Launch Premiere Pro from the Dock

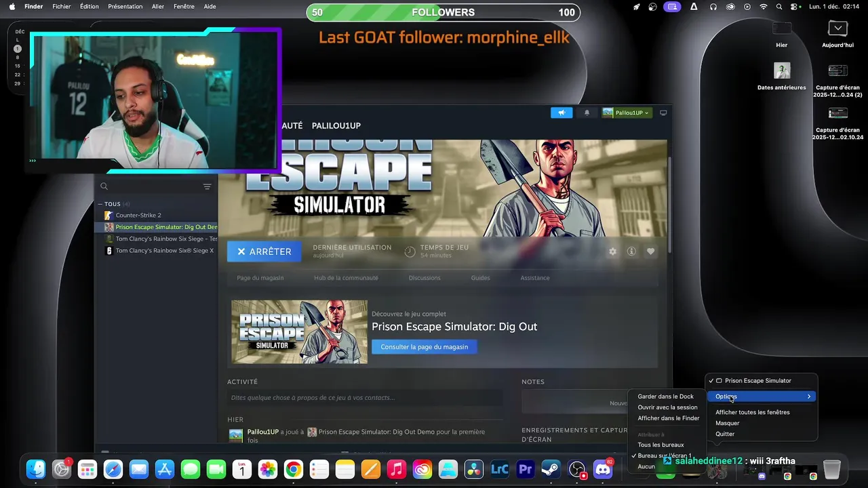coord(526,469)
